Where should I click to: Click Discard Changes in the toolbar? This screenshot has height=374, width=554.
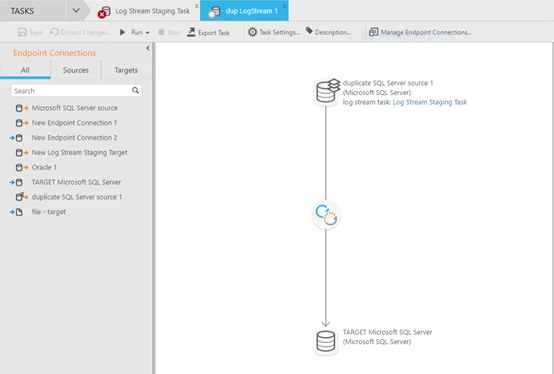point(80,32)
